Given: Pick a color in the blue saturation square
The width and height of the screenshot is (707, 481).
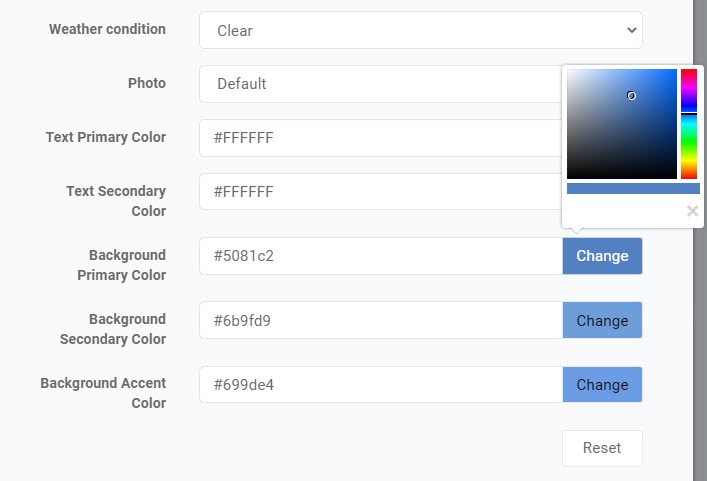Looking at the screenshot, I should click(622, 124).
